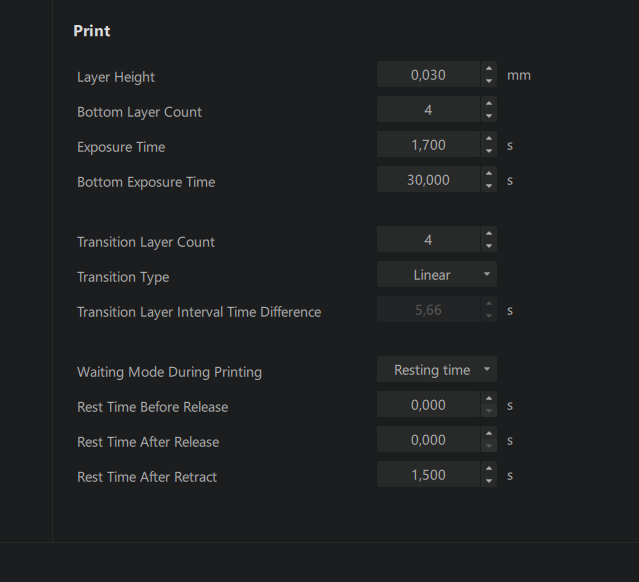Increase Exposure Time with up arrow

[489, 138]
